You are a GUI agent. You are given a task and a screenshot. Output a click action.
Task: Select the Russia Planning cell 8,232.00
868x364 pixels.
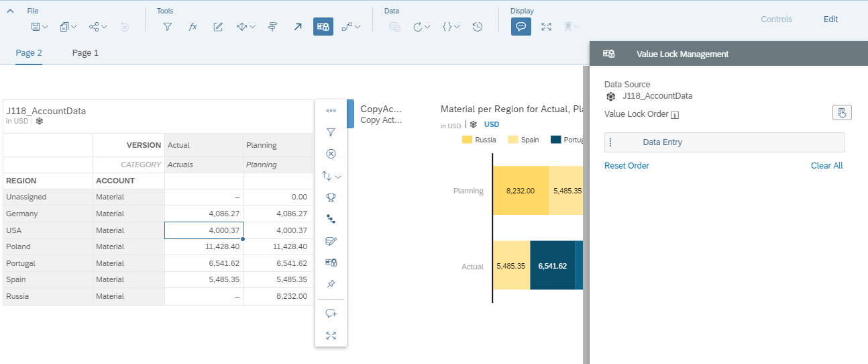pos(278,296)
